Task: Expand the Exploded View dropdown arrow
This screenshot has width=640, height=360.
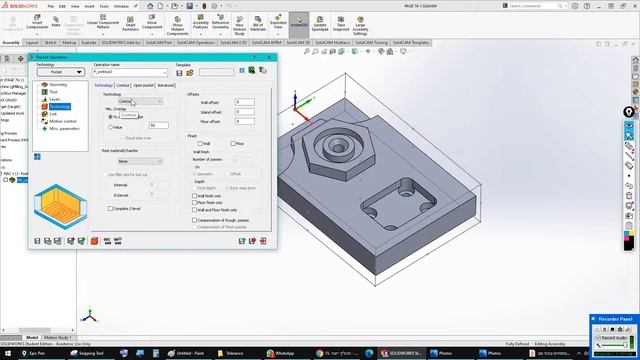Action: [x=278, y=34]
